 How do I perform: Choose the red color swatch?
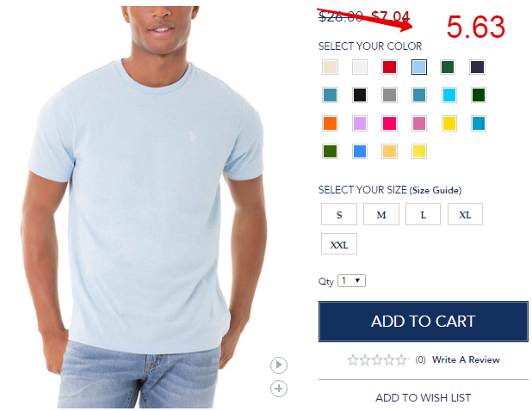click(389, 67)
